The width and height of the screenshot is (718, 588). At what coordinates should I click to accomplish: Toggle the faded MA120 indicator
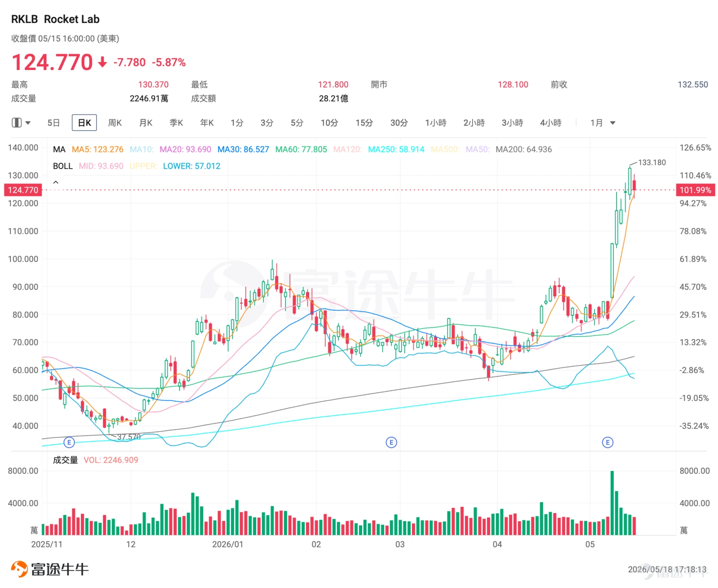[x=347, y=149]
